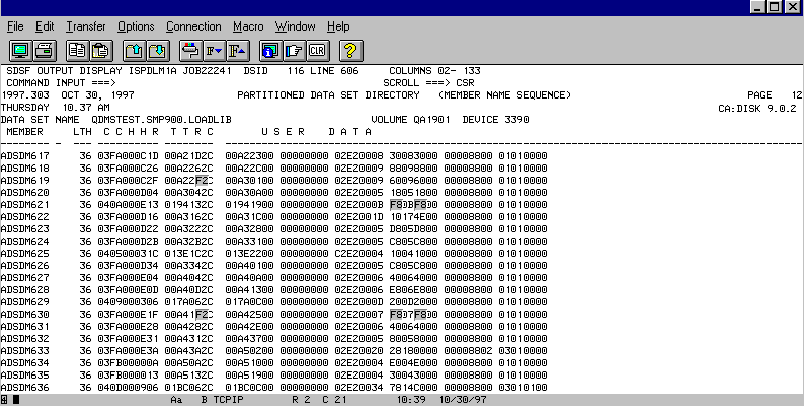Image resolution: width=804 pixels, height=406 pixels.
Task: Click the download file folder icon
Action: (x=158, y=51)
